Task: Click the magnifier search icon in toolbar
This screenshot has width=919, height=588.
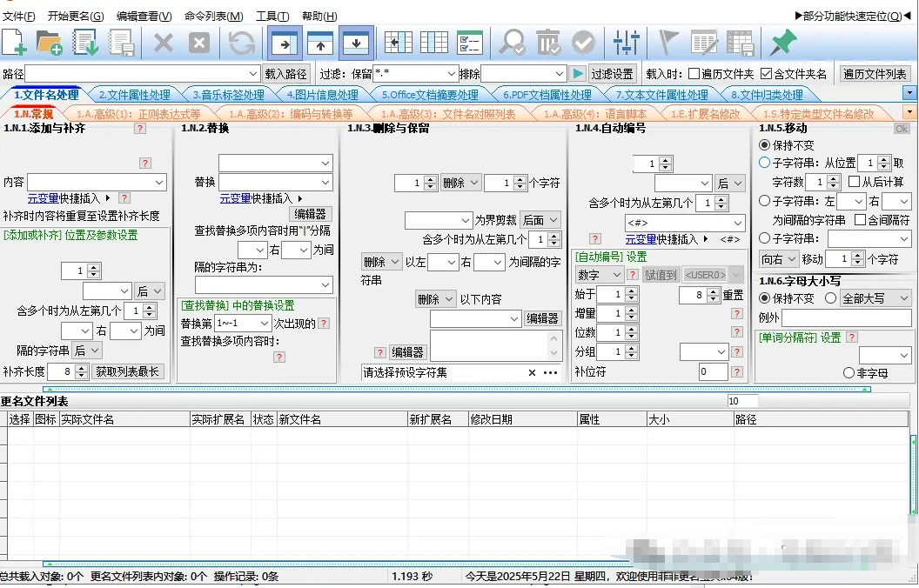Action: click(x=513, y=43)
